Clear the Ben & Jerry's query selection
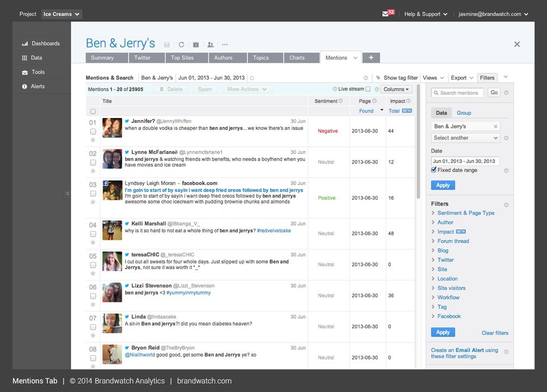Screen dimensions: 547x392 click(495, 127)
